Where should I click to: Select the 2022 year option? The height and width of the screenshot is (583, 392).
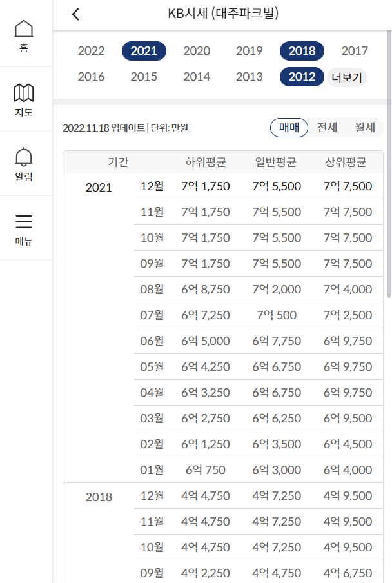coord(91,50)
